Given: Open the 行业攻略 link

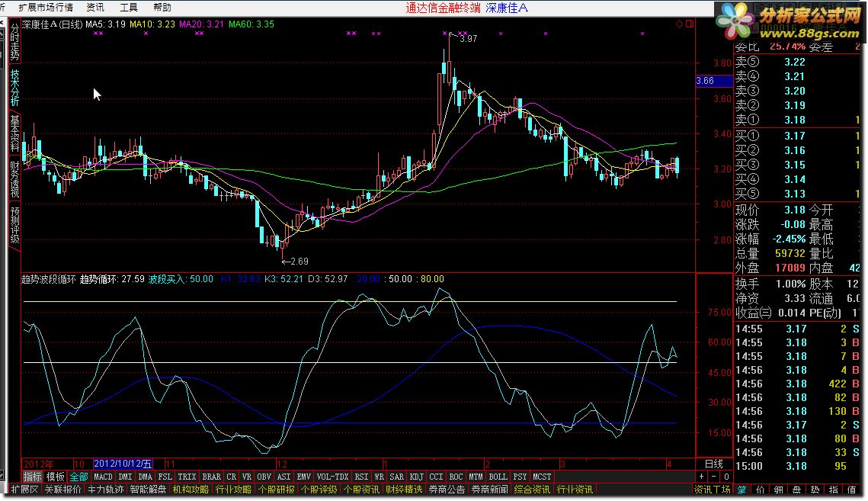Looking at the screenshot, I should coord(234,490).
